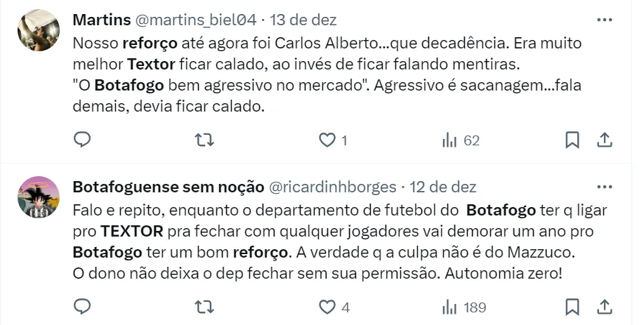Open more options for Botafoguense sem noção tweet
Viewport: 644px width, 325px height.
[x=604, y=187]
